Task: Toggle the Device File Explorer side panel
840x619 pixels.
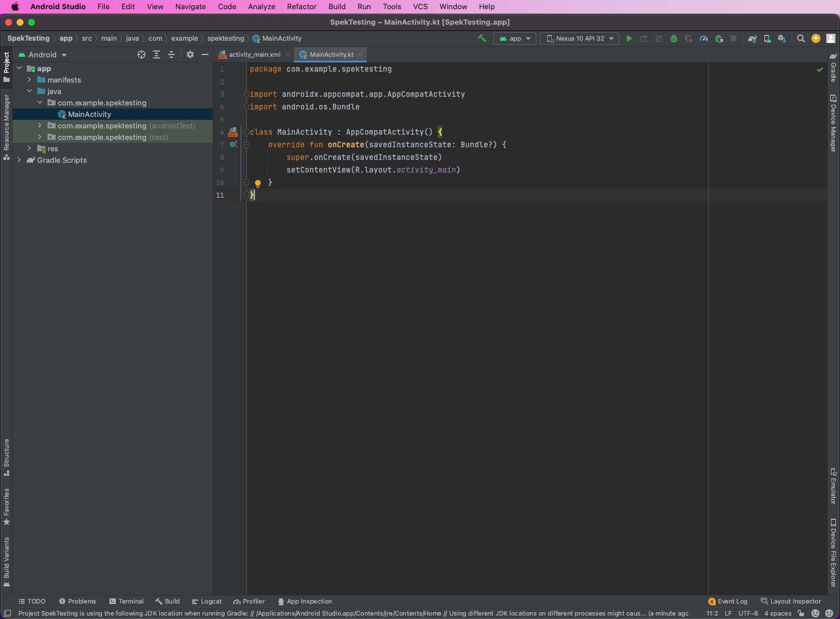Action: click(834, 553)
